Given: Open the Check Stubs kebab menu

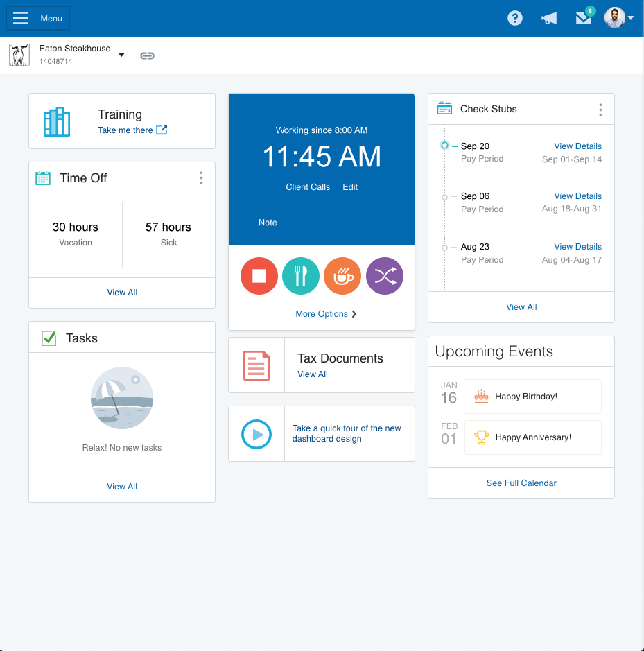Looking at the screenshot, I should (x=600, y=109).
